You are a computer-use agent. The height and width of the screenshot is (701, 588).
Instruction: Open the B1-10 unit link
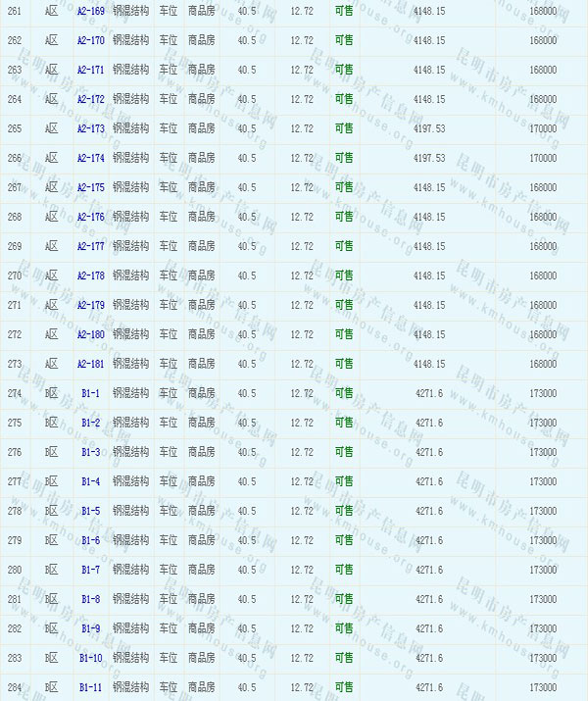[x=90, y=658]
